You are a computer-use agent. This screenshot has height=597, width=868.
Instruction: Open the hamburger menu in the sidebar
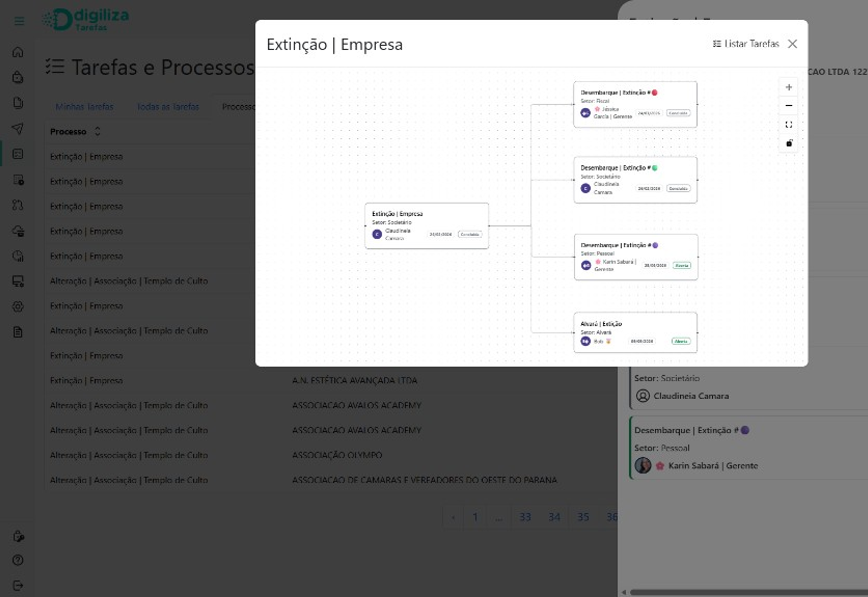click(x=19, y=21)
